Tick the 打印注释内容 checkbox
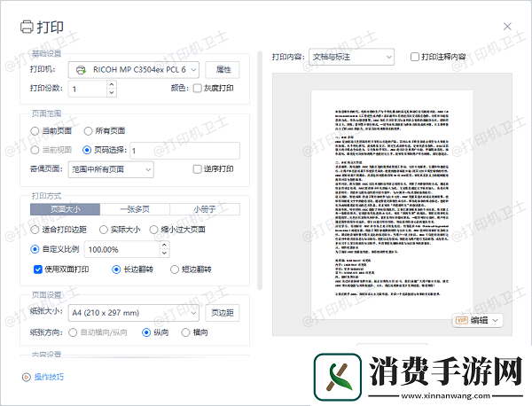This screenshot has width=532, height=406. coord(415,57)
